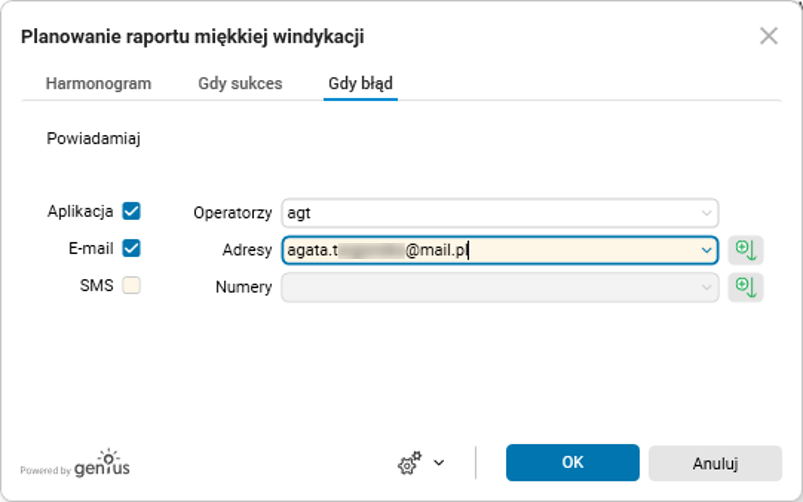Click the add-address icon next to Adresy
The height and width of the screenshot is (502, 803).
pyautogui.click(x=746, y=250)
